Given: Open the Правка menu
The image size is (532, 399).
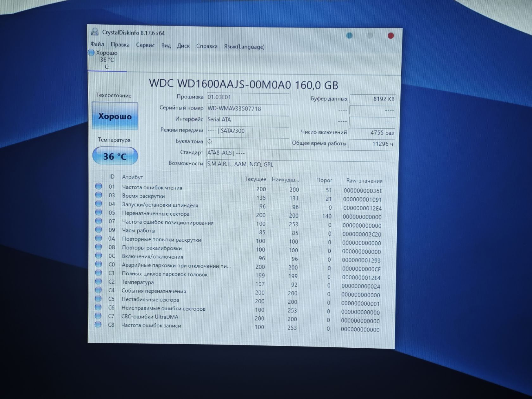Looking at the screenshot, I should [x=120, y=45].
